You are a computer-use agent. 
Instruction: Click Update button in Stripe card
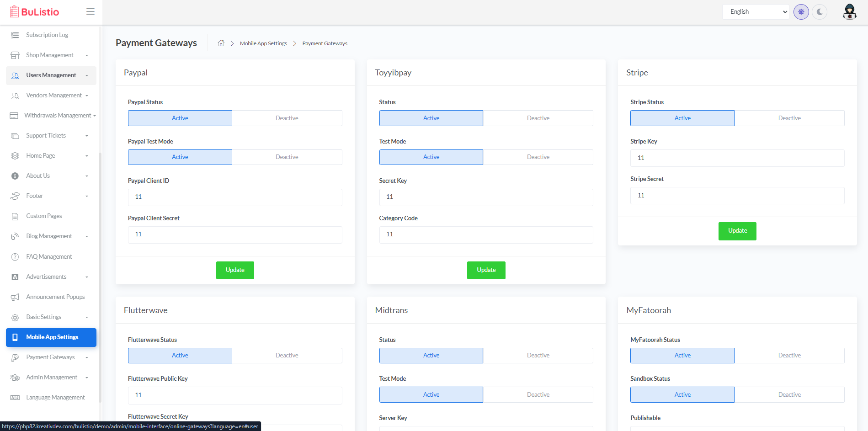click(737, 231)
